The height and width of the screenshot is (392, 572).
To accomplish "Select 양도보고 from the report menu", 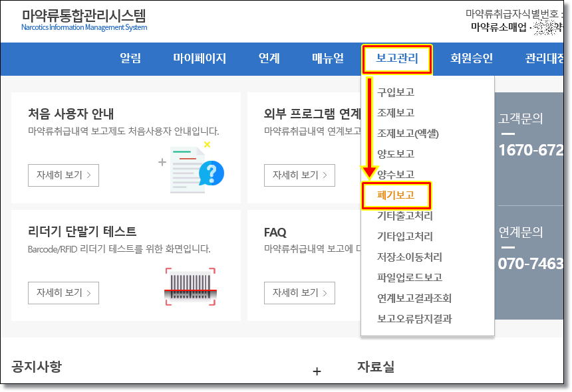I will point(396,154).
